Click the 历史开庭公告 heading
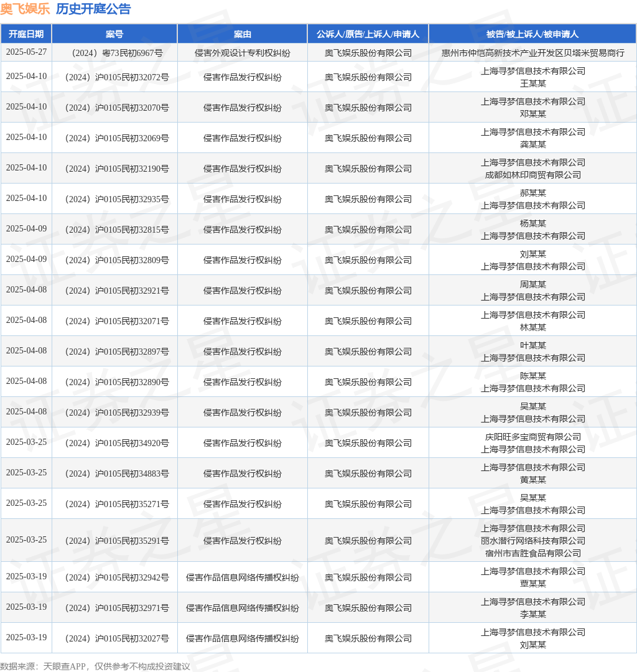This screenshot has height=672, width=637. pyautogui.click(x=93, y=9)
